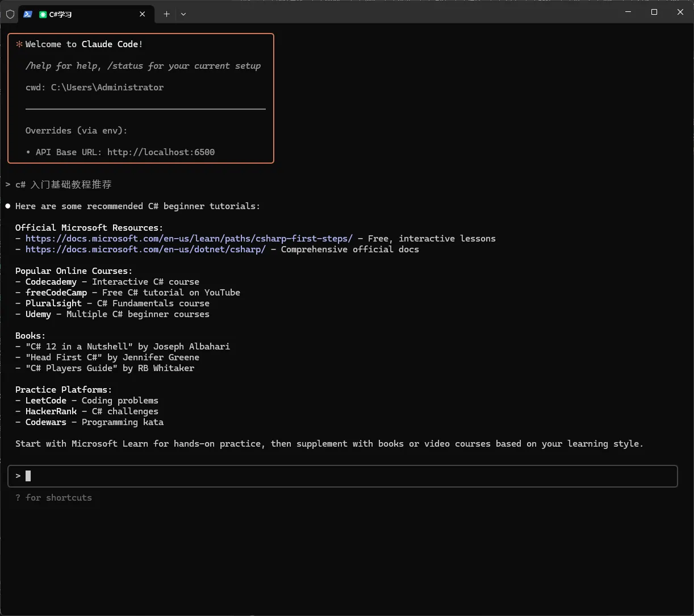Click the cwd path C:\Users\Administrator
This screenshot has width=694, height=616.
[107, 88]
